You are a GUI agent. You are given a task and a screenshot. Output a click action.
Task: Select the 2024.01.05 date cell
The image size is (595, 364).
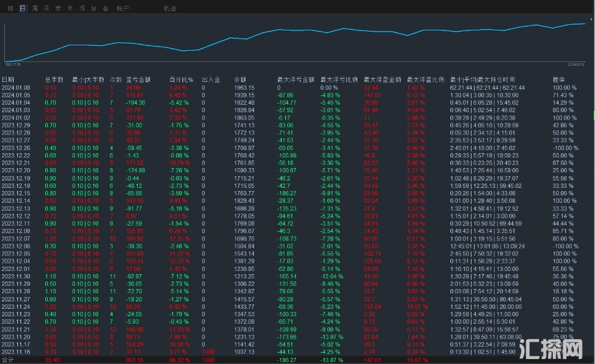point(16,95)
